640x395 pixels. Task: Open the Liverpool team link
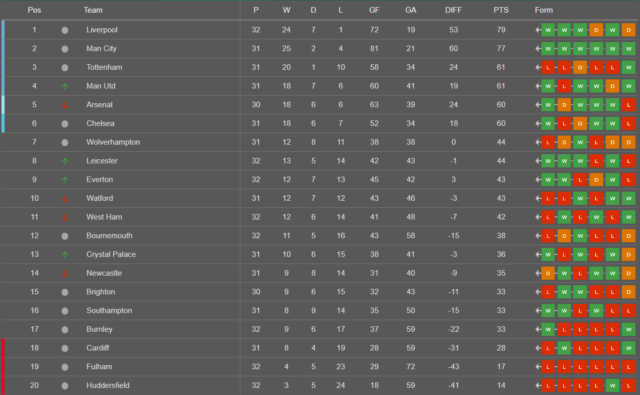click(102, 30)
